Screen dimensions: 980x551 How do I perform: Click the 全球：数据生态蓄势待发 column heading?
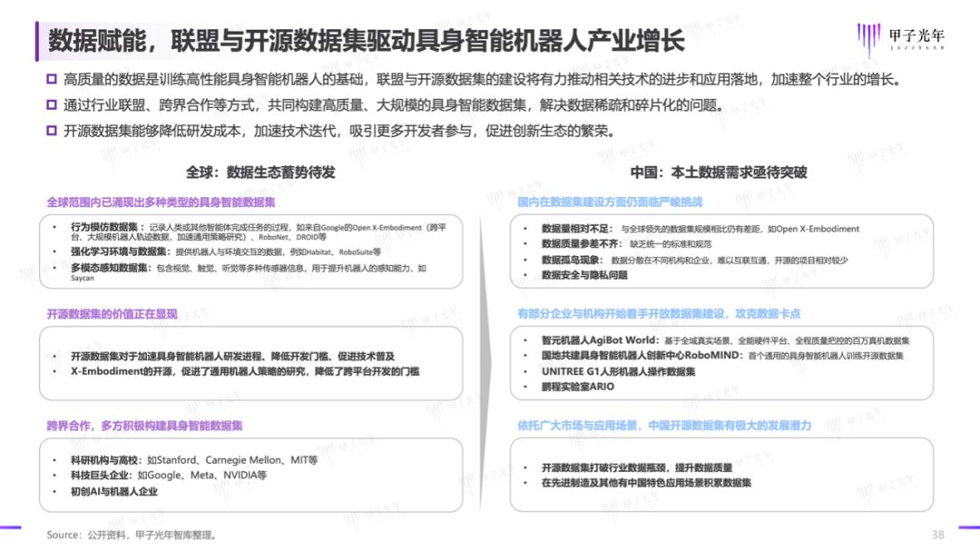click(x=260, y=172)
